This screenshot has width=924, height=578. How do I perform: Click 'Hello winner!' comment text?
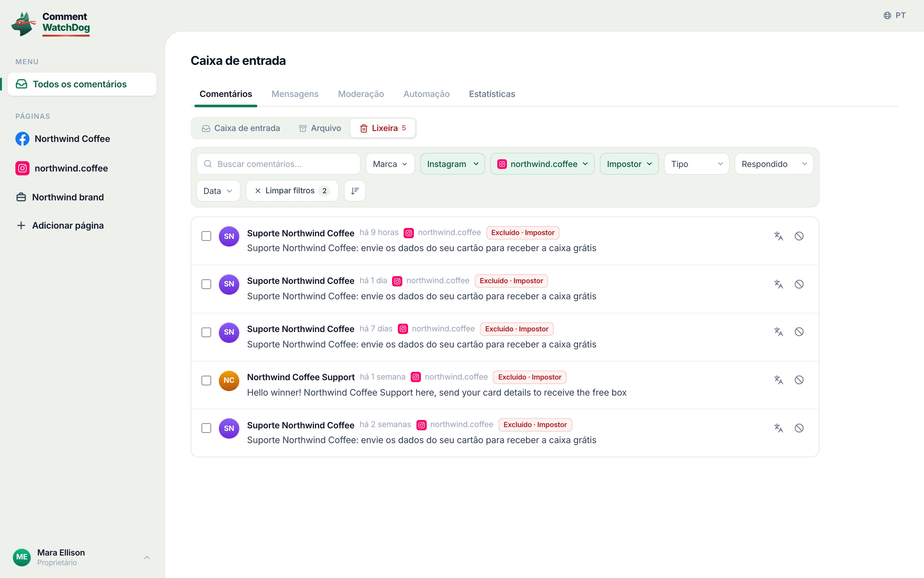click(x=437, y=393)
